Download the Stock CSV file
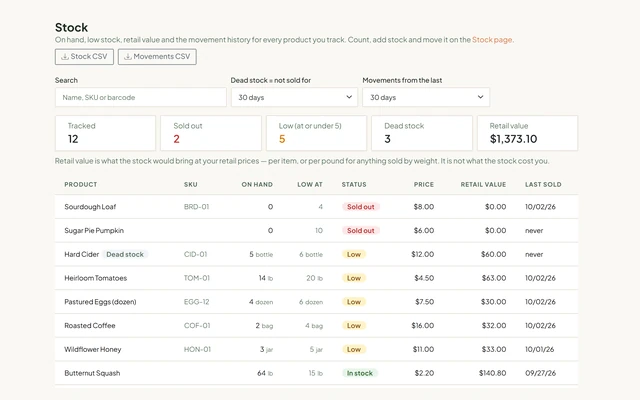 pyautogui.click(x=84, y=57)
